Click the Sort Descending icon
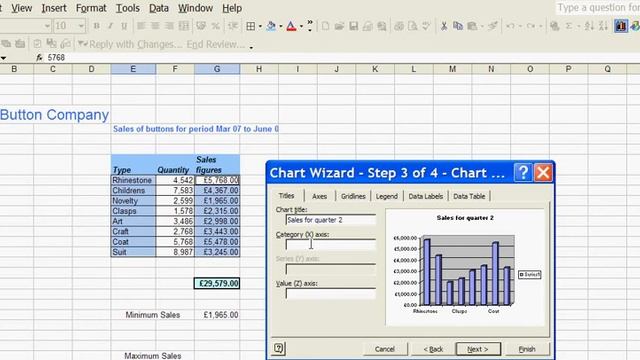 603,26
